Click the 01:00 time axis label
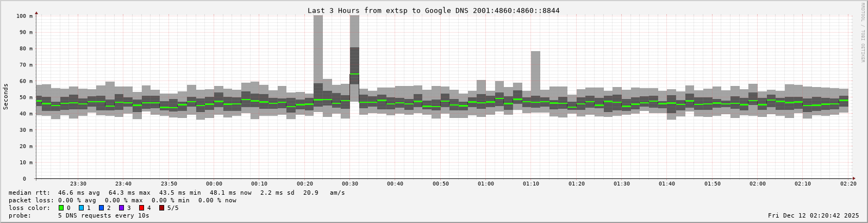The width and height of the screenshot is (868, 223). tap(486, 184)
